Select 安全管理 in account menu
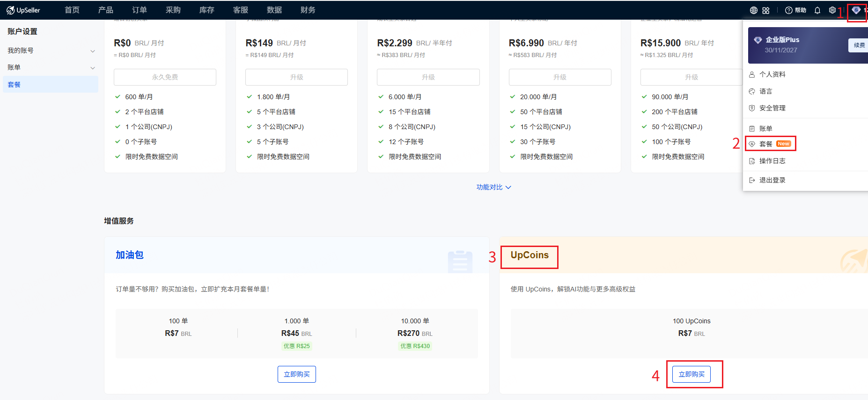This screenshot has width=868, height=400. click(772, 108)
